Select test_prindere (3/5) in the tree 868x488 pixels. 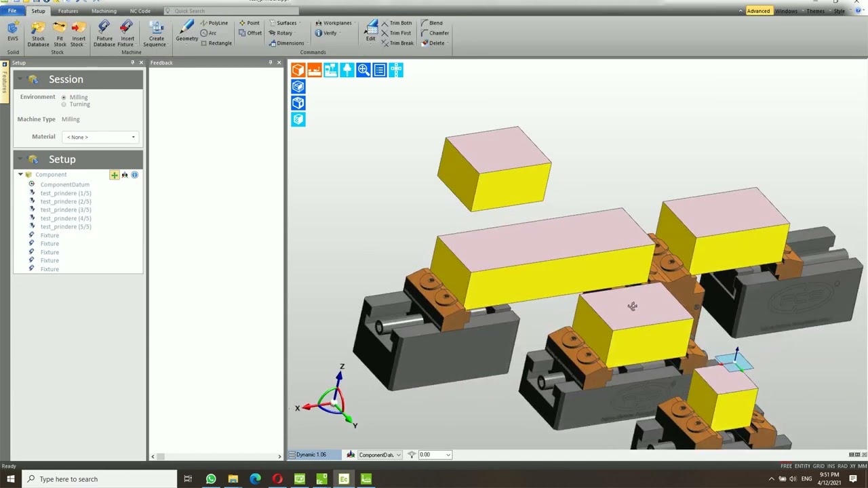pos(65,210)
